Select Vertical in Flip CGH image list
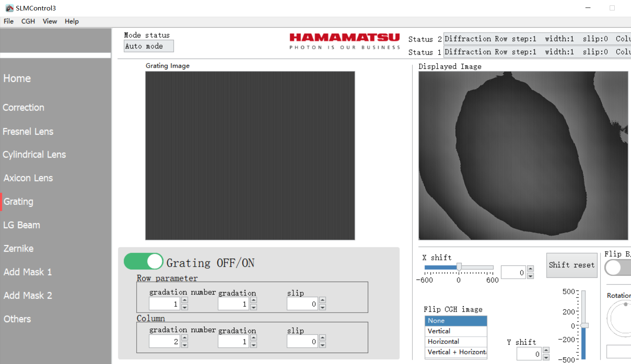This screenshot has width=631, height=364. 455,331
